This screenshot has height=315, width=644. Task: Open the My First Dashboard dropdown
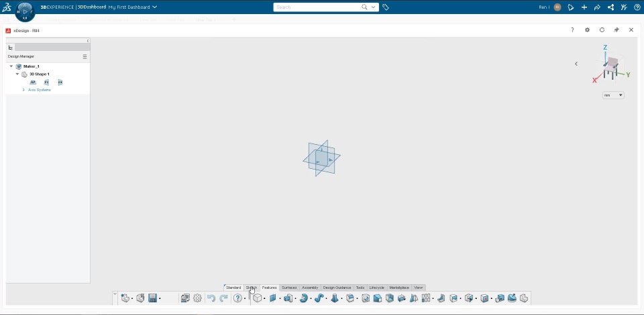[x=154, y=7]
